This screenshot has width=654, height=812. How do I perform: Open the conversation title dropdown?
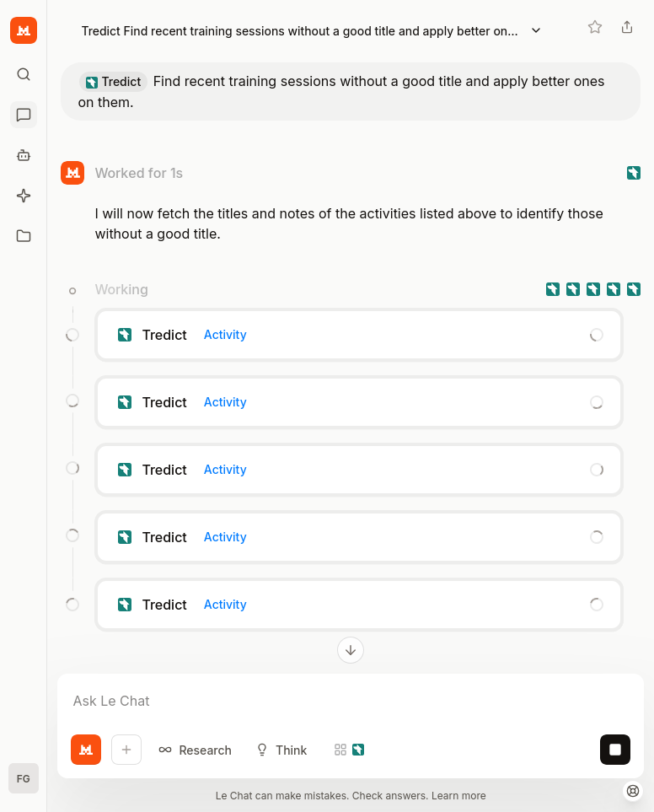point(536,29)
